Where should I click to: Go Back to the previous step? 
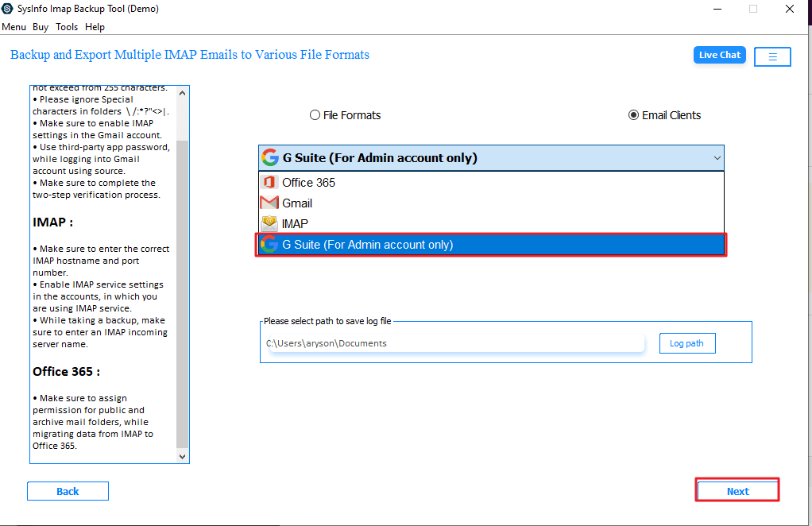point(68,492)
